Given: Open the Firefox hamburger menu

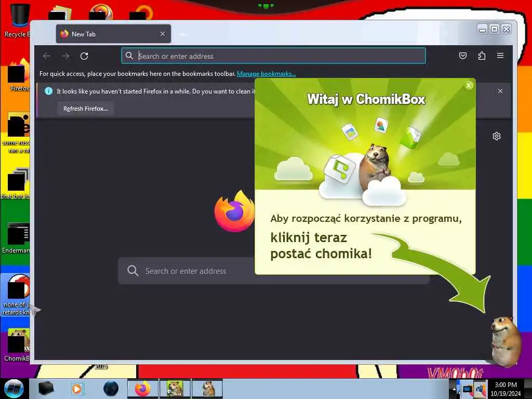Looking at the screenshot, I should pos(500,56).
